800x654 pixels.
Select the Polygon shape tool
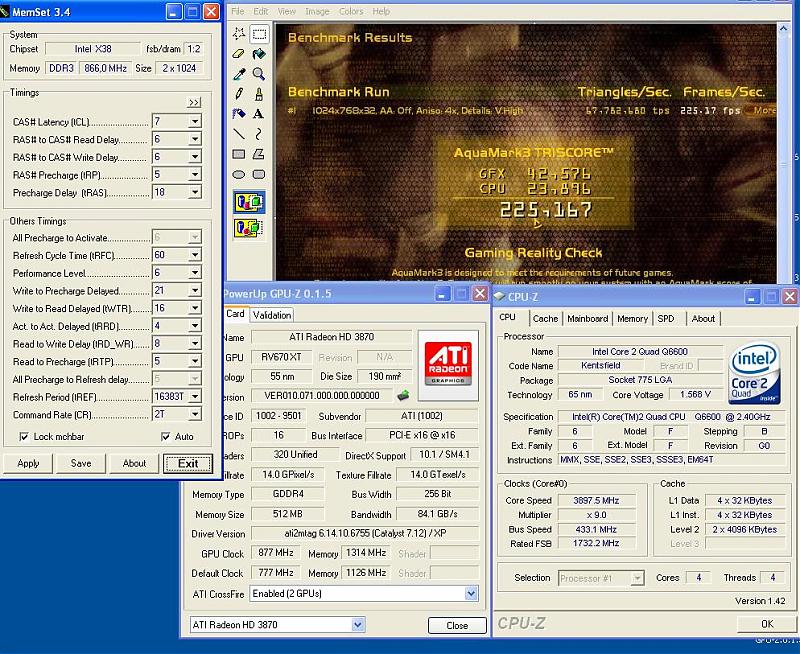259,154
